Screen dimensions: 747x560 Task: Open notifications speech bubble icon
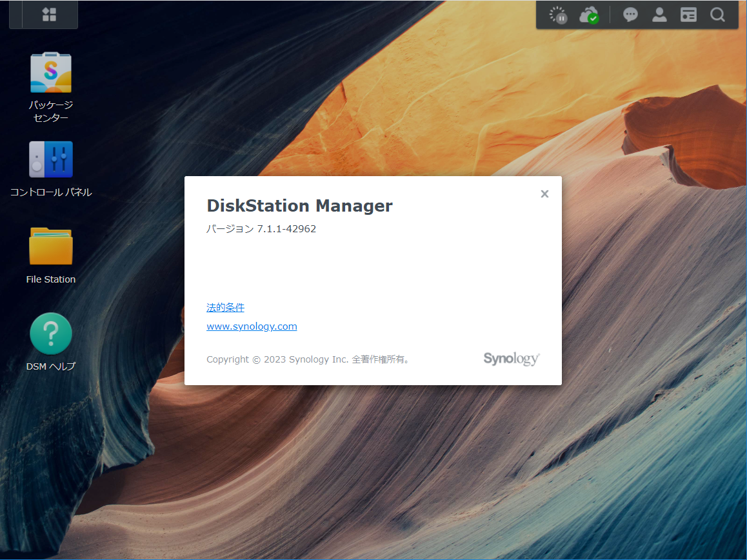630,15
